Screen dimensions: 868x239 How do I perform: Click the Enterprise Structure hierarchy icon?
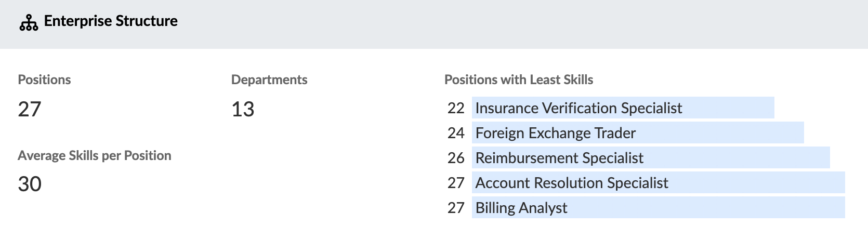29,23
